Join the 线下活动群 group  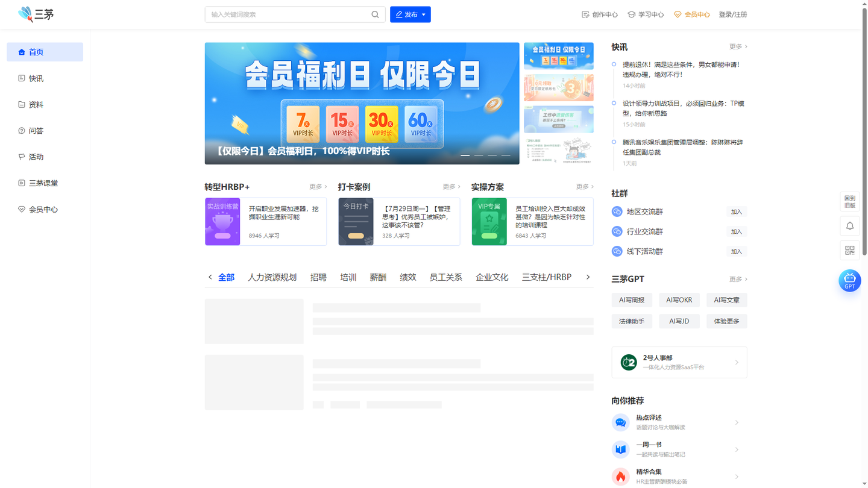tap(737, 251)
